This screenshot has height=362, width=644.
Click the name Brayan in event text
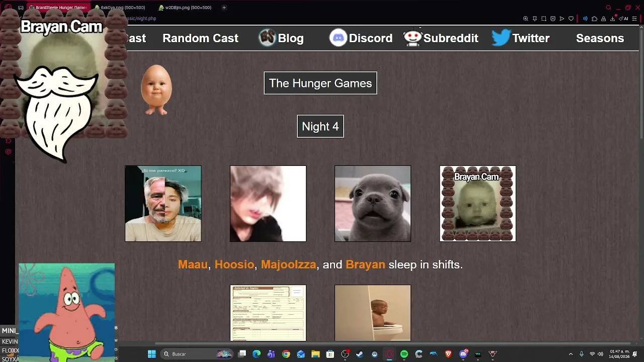[365, 264]
